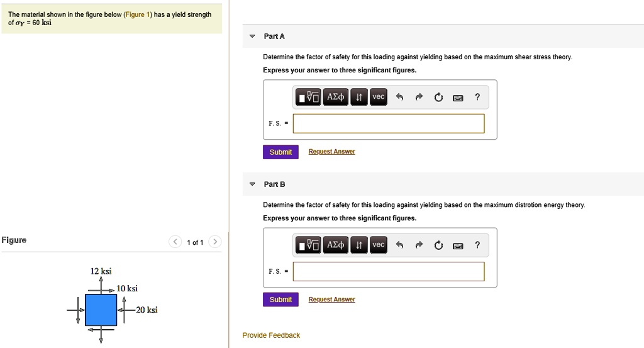Request Answer for Part B

click(x=331, y=300)
